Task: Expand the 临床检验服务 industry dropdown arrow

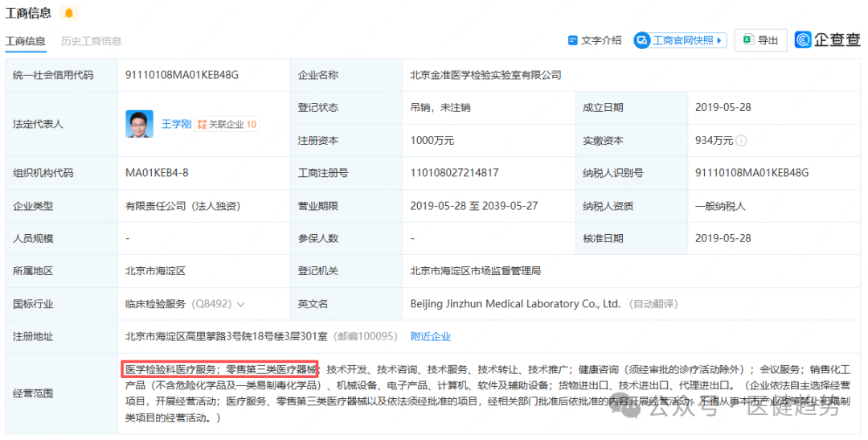Action: [241, 304]
